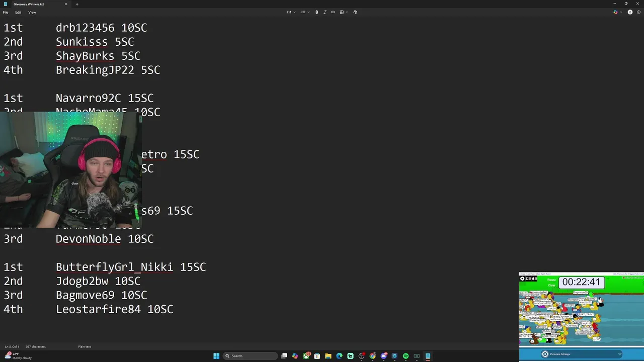Screen dimensions: 644x362
Task: Open Microsoft Store from taskbar
Action: [317, 356]
